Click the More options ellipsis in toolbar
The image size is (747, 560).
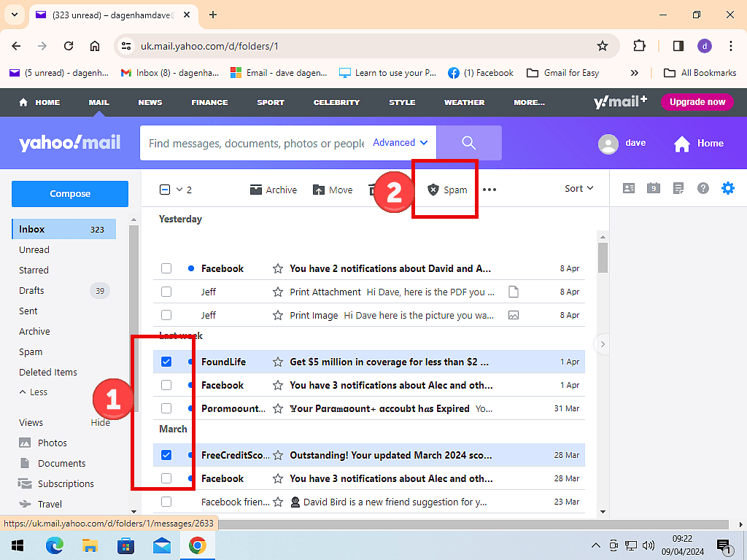click(489, 190)
